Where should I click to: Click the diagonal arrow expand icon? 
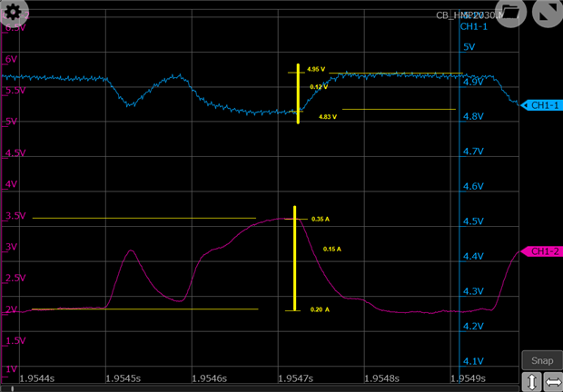[548, 13]
